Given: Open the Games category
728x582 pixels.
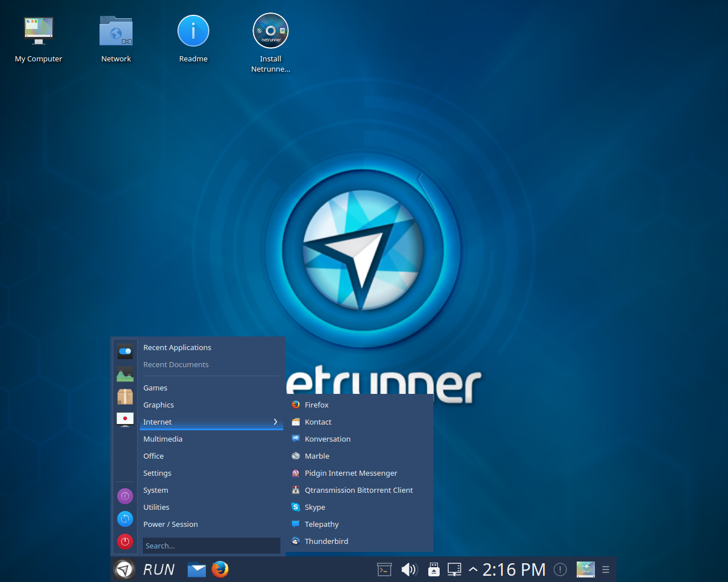Looking at the screenshot, I should pyautogui.click(x=212, y=388).
